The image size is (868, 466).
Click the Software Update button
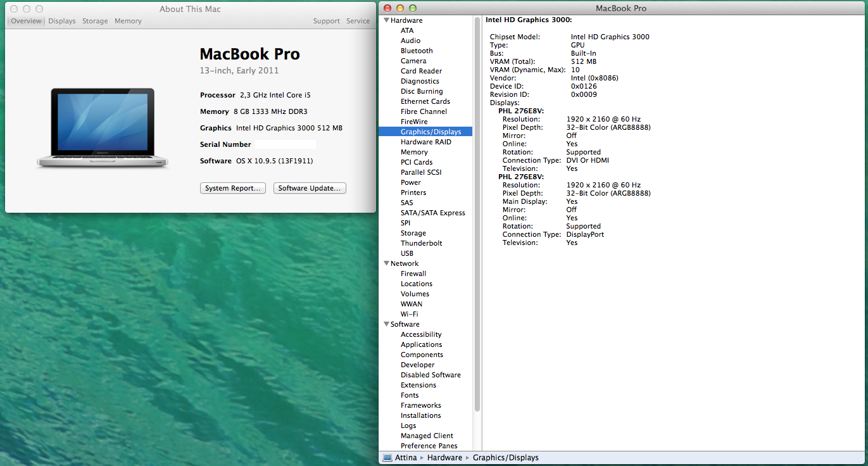(x=310, y=188)
